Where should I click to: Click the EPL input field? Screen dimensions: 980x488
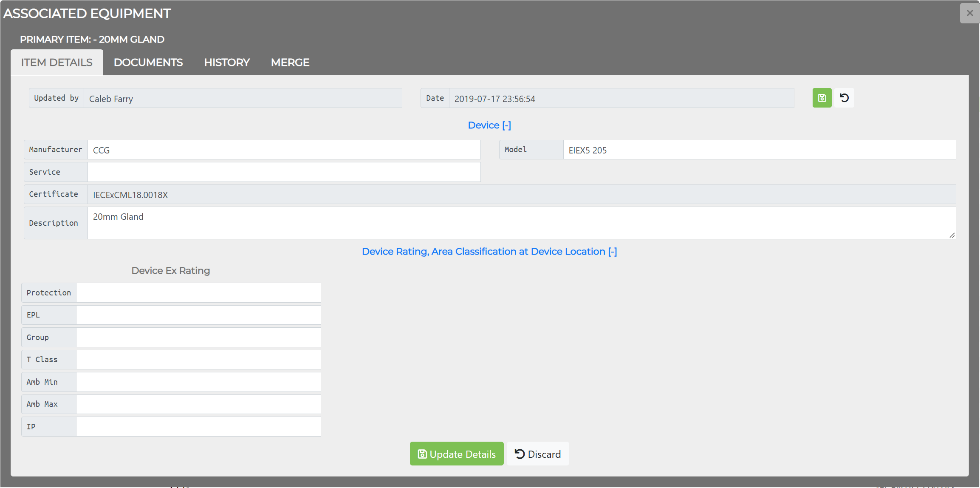click(198, 315)
